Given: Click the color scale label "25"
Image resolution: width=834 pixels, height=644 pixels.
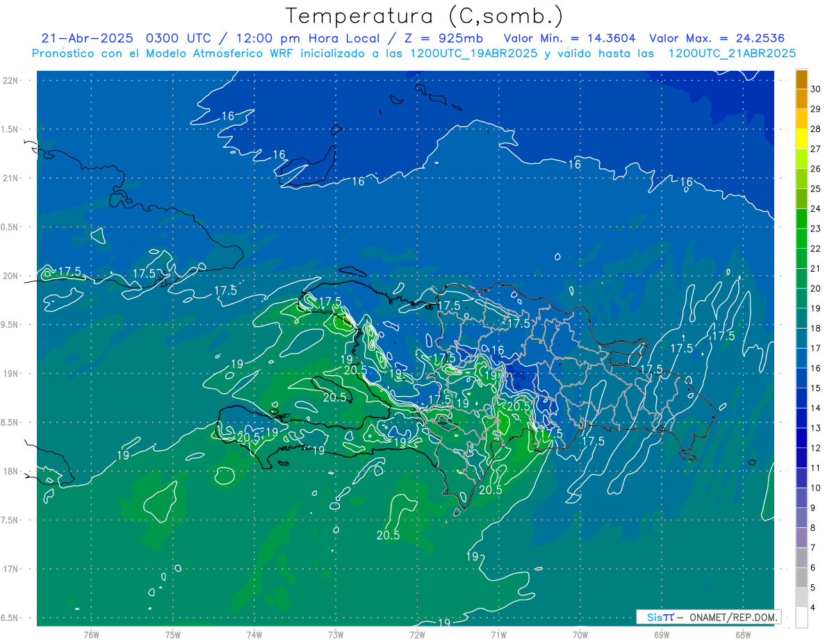Looking at the screenshot, I should (816, 189).
